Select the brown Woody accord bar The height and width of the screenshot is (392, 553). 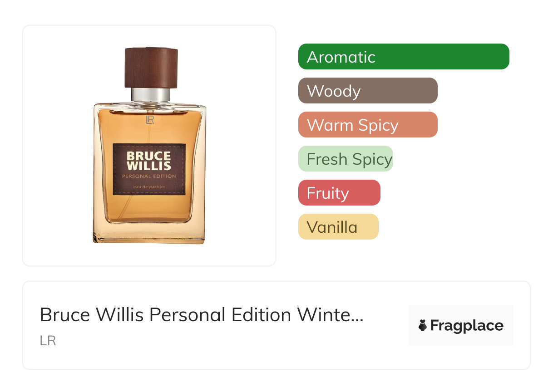click(368, 91)
